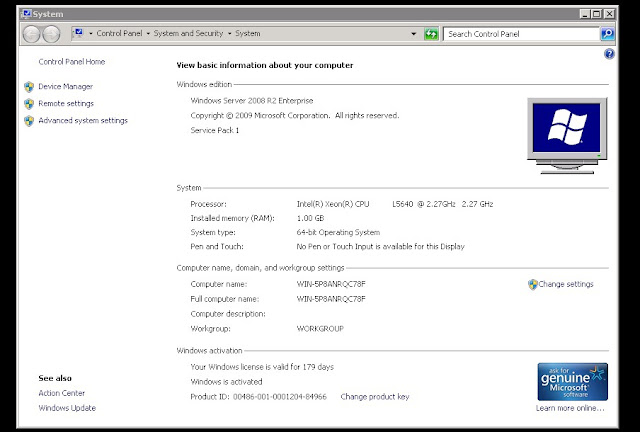The height and width of the screenshot is (432, 640).
Task: Open Device Manager link
Action: tap(65, 87)
